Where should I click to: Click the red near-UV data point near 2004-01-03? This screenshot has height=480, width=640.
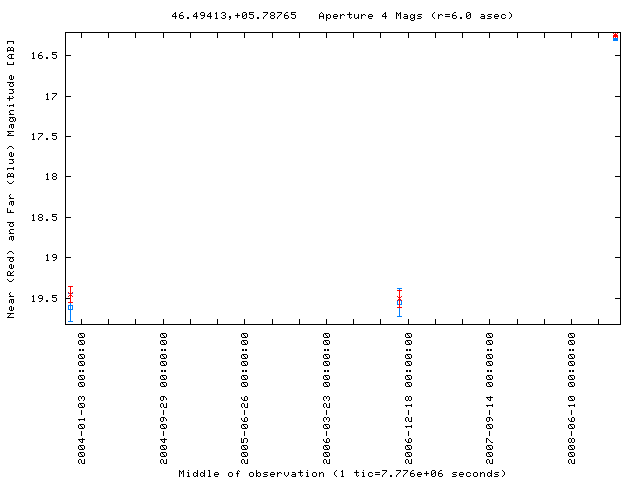[71, 294]
